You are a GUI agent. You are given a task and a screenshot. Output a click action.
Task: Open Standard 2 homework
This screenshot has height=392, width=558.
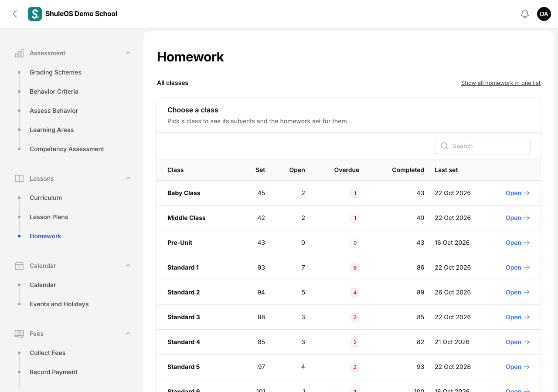coord(518,292)
